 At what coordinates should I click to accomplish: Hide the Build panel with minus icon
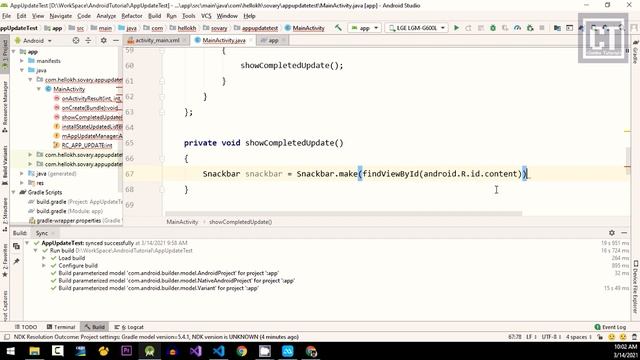pos(624,233)
